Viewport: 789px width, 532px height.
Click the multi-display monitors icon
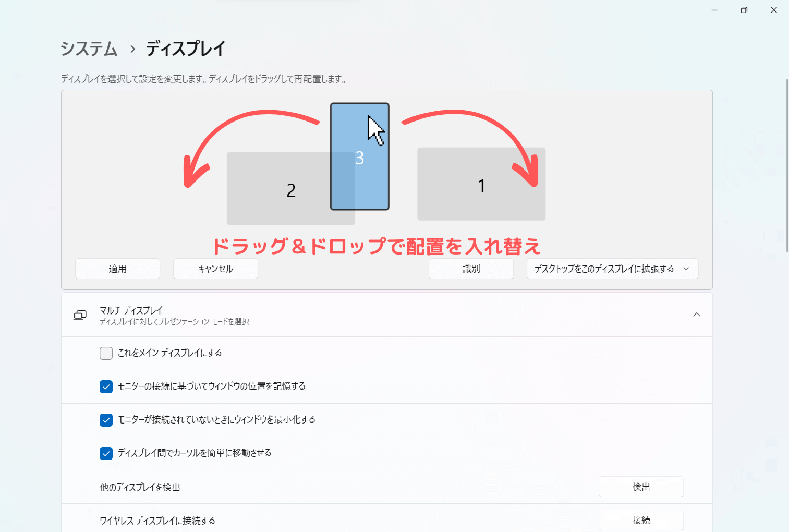(80, 315)
